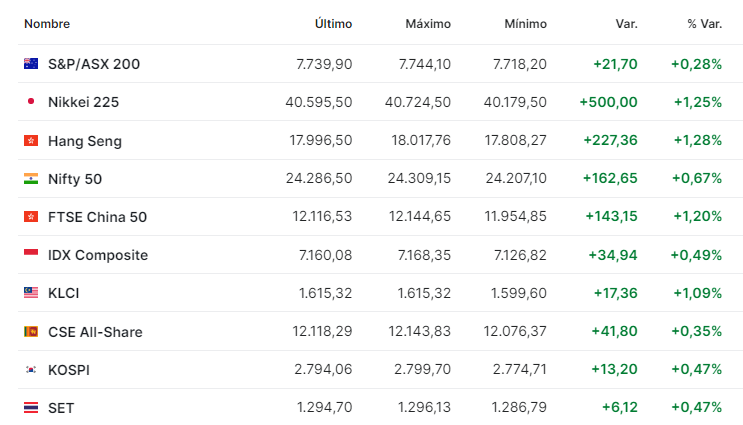Select the Nifty 50 index name

[75, 179]
